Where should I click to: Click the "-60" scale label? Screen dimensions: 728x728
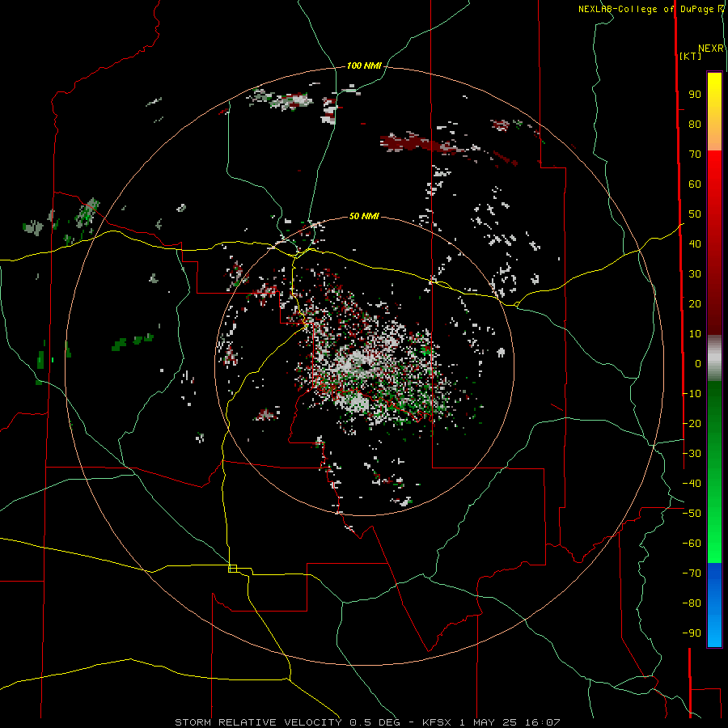(x=692, y=544)
